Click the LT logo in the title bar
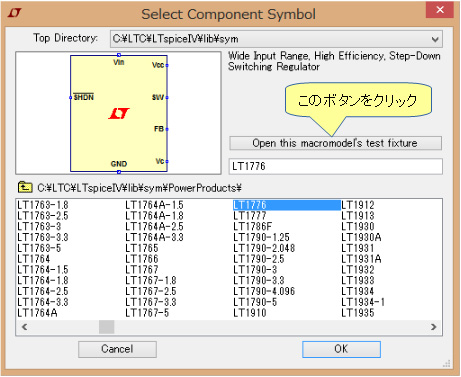 point(15,13)
